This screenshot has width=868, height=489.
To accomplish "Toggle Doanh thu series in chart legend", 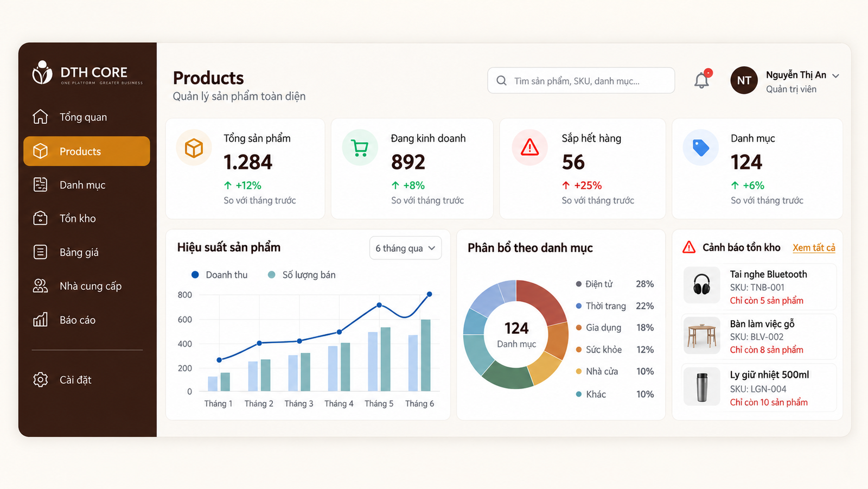I will 220,275.
